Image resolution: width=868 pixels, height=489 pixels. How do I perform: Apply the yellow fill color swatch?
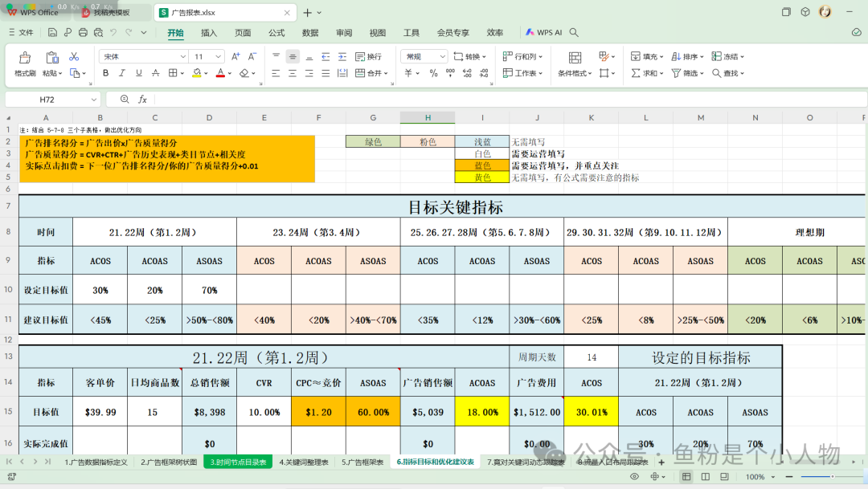tap(197, 73)
